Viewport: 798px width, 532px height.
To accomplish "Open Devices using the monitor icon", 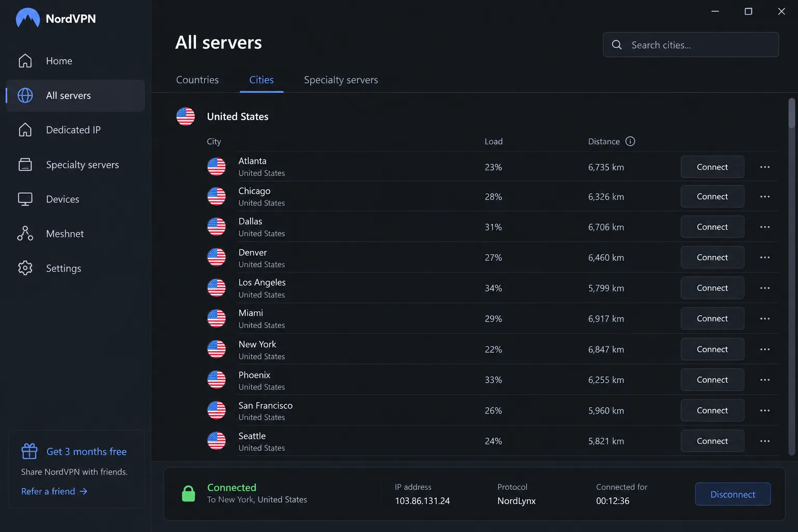I will [25, 199].
